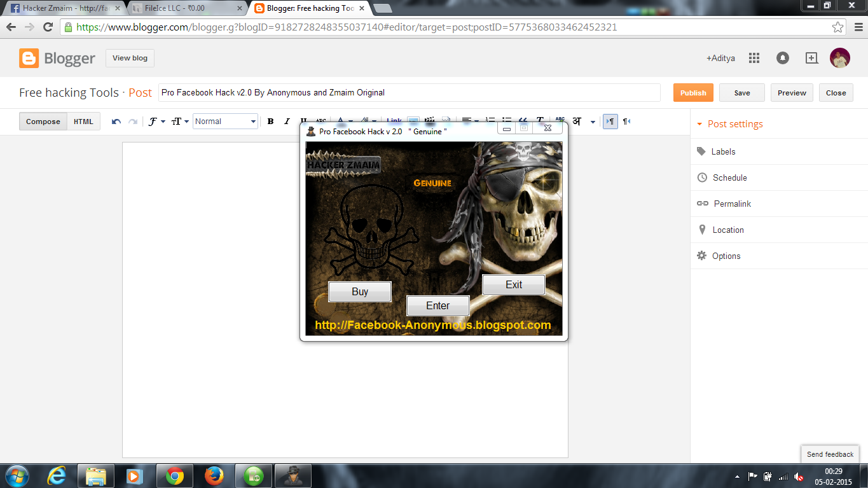
Task: Toggle bold formatting
Action: [x=270, y=122]
